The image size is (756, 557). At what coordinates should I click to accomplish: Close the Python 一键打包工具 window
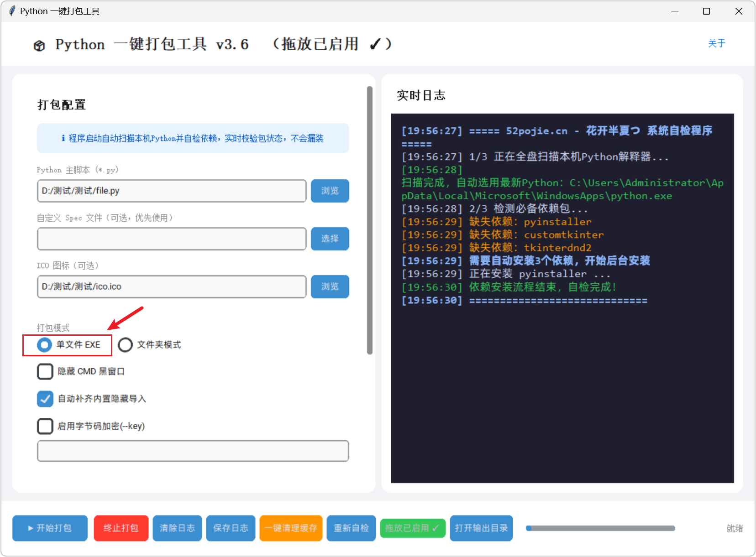tap(739, 11)
